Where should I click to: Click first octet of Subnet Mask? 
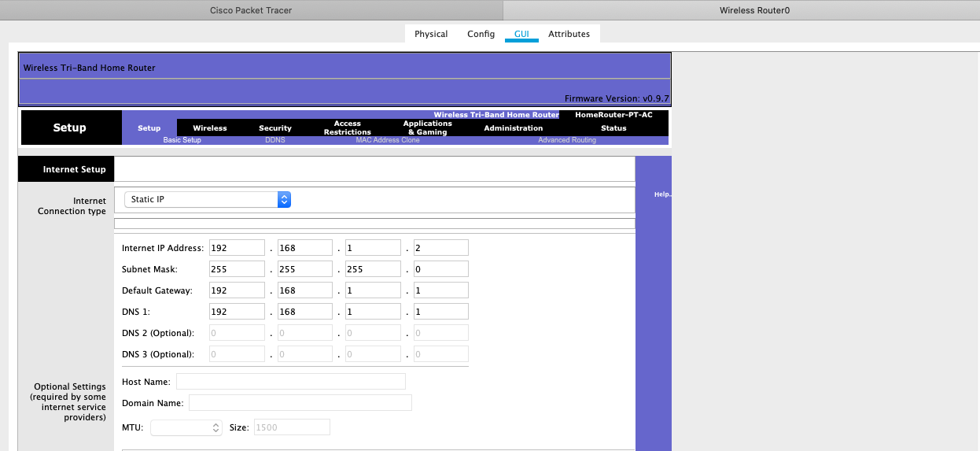click(237, 268)
